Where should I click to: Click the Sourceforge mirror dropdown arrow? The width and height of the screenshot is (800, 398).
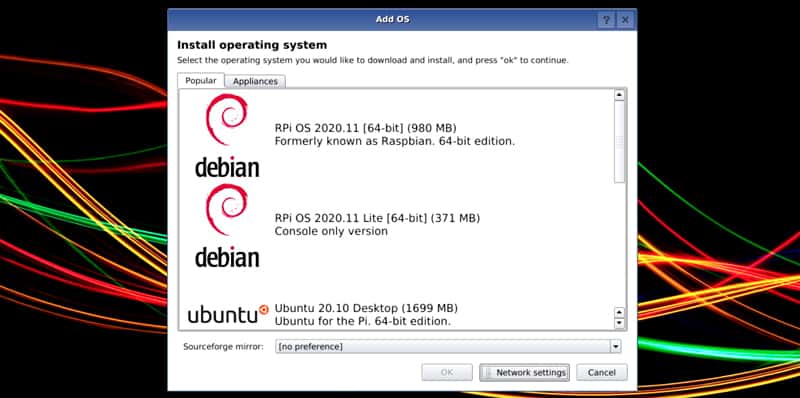pyautogui.click(x=616, y=346)
